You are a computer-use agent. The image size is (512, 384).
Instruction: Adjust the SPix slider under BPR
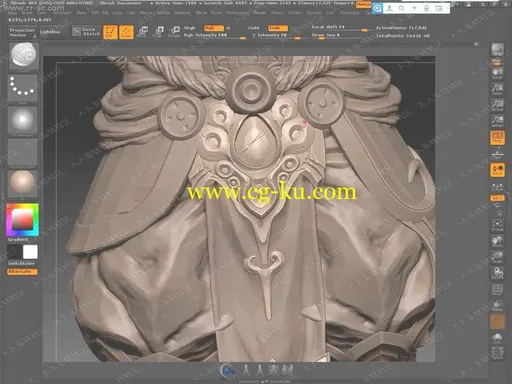[x=497, y=62]
